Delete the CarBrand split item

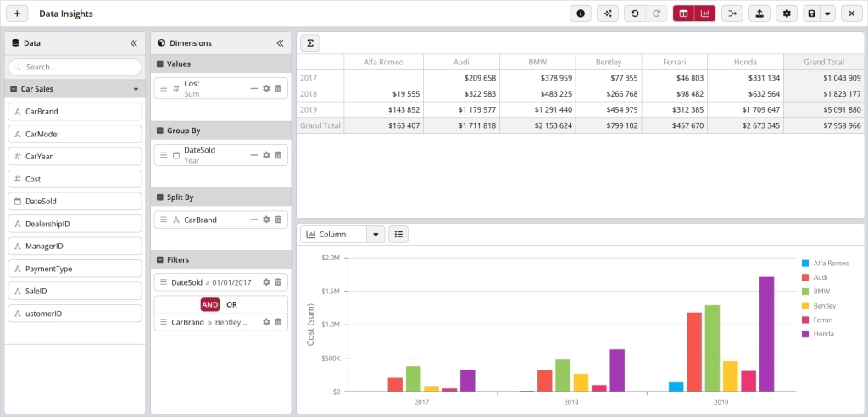pyautogui.click(x=278, y=220)
